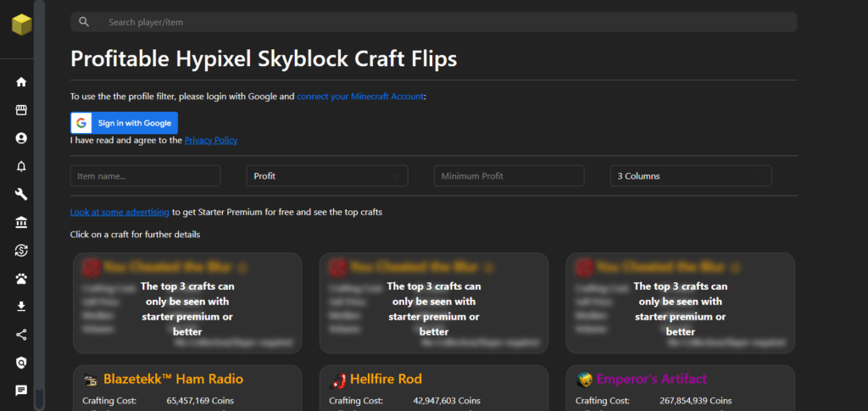Screen dimensions: 868x411
Task: Sign in with Google button
Action: (x=124, y=123)
